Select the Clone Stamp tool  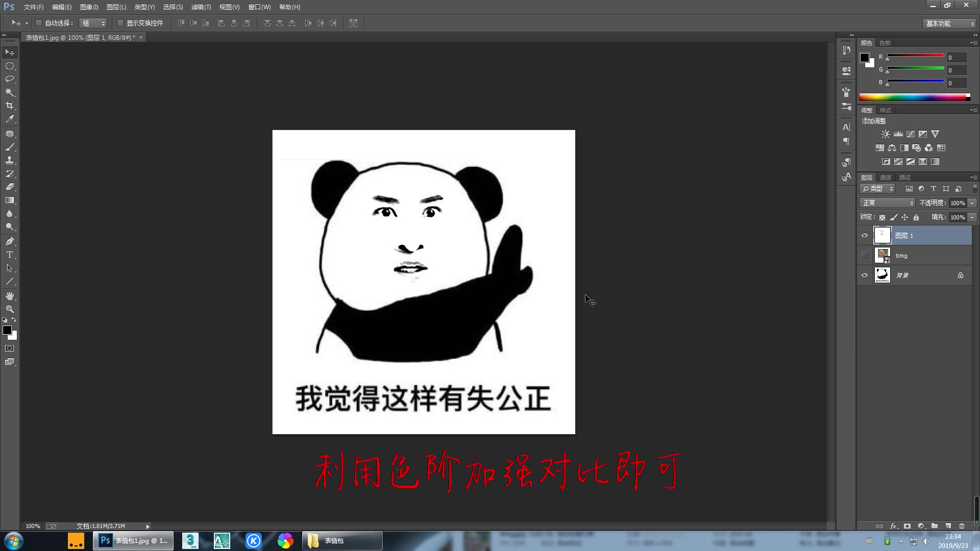pos(10,160)
